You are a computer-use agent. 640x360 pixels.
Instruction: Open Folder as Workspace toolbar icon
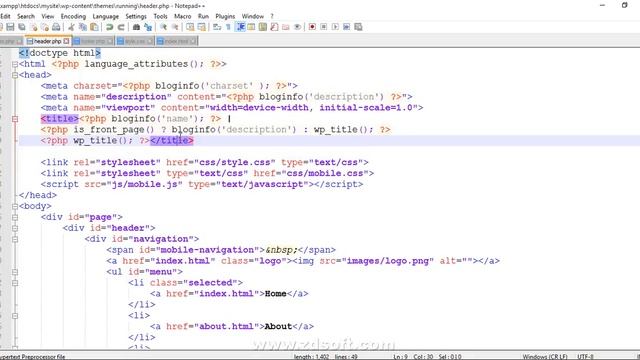pos(286,27)
